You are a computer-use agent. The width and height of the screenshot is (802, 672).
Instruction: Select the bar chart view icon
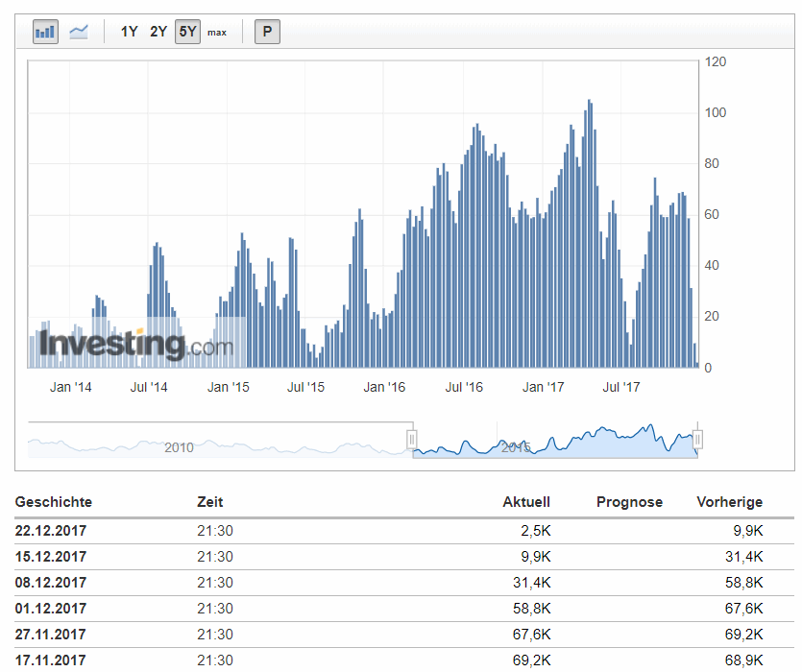click(44, 31)
